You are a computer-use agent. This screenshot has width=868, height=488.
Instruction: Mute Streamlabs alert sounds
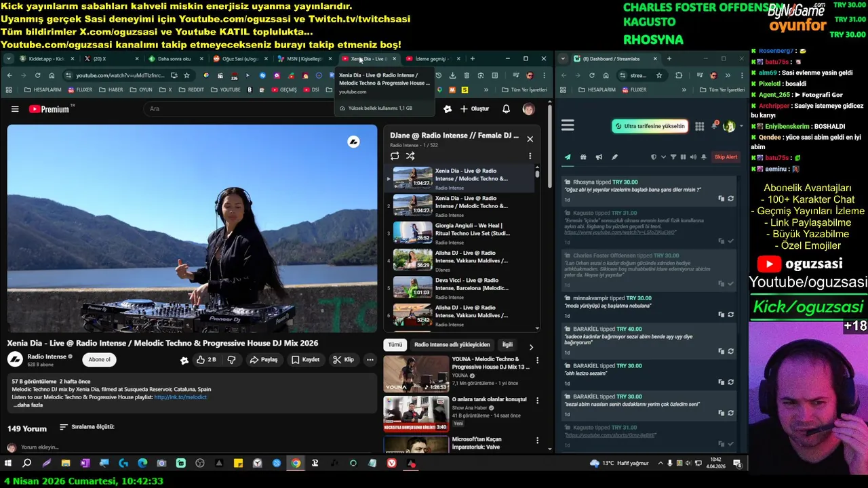[693, 157]
